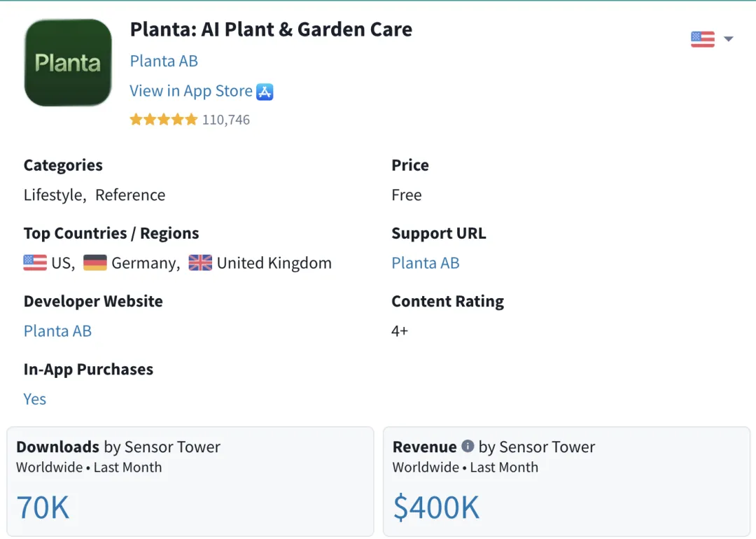The image size is (756, 539).
Task: Open Planta AB Support URL link
Action: pos(426,263)
